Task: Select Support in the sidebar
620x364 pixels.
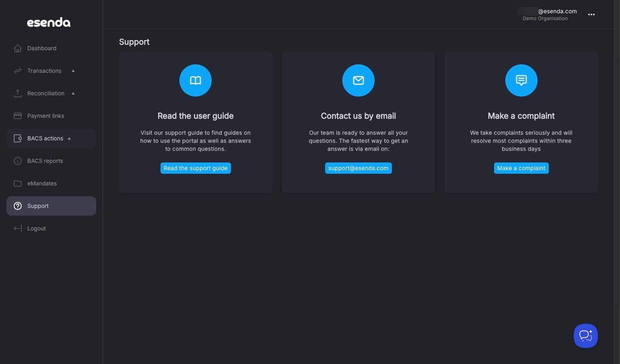Action: click(51, 206)
